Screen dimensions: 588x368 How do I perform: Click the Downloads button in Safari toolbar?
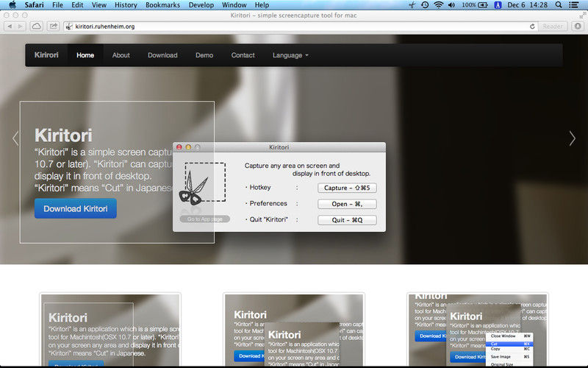(x=578, y=26)
